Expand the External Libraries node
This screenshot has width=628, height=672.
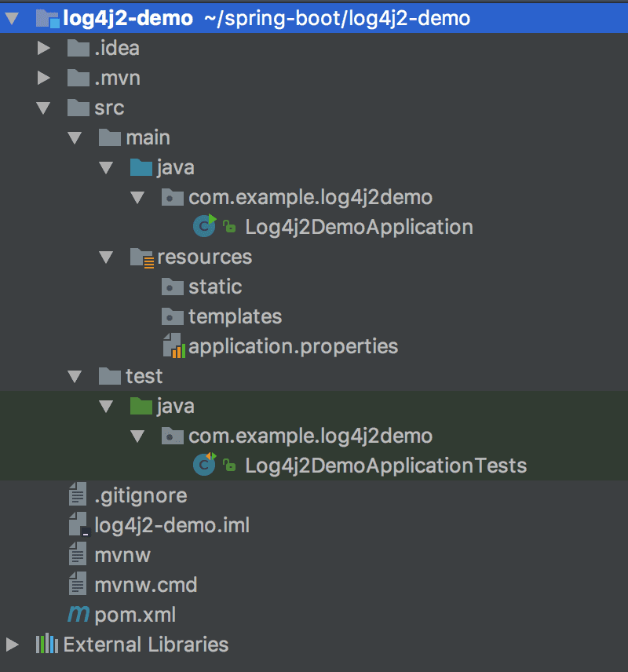click(12, 645)
